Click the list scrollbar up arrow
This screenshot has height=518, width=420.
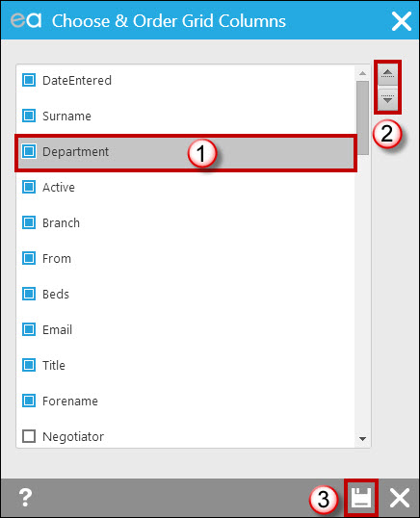(362, 73)
